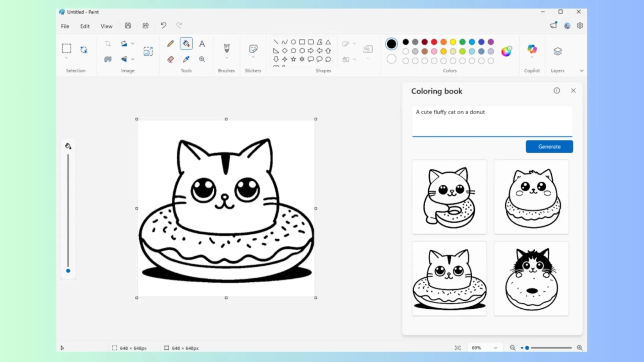The height and width of the screenshot is (362, 644).
Task: Select the red color swatch
Action: [x=433, y=42]
